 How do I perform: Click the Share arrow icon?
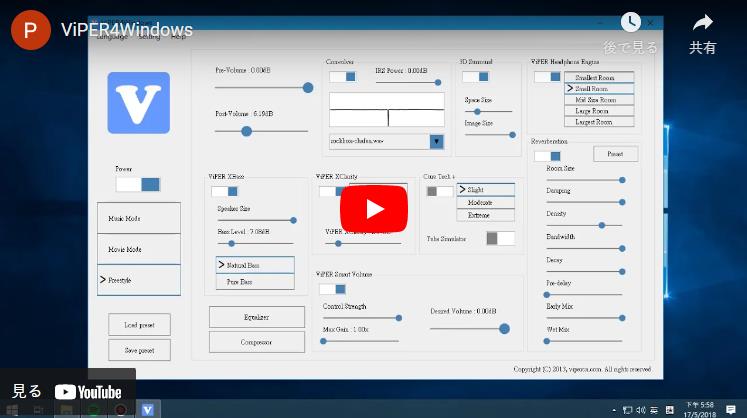point(703,22)
